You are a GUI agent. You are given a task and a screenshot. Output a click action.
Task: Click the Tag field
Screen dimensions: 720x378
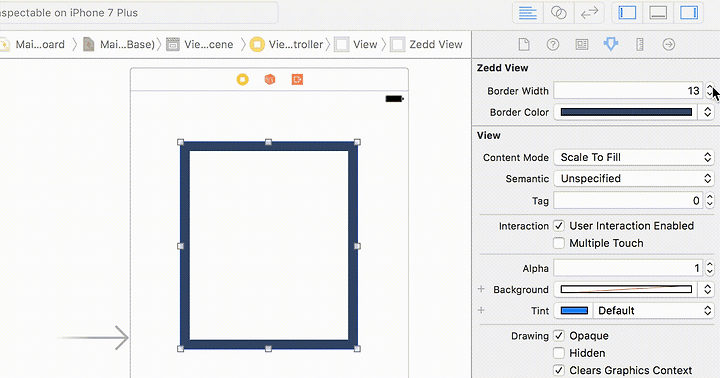[x=627, y=200]
